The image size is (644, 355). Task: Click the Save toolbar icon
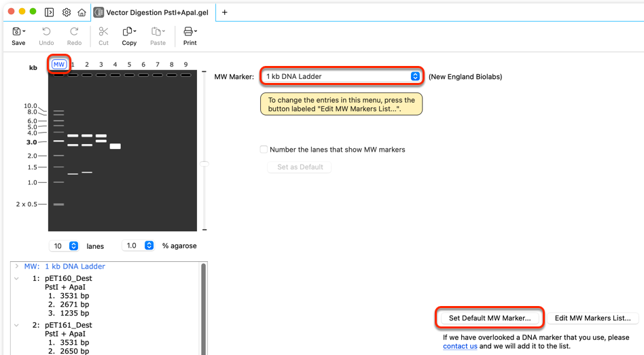tap(17, 32)
